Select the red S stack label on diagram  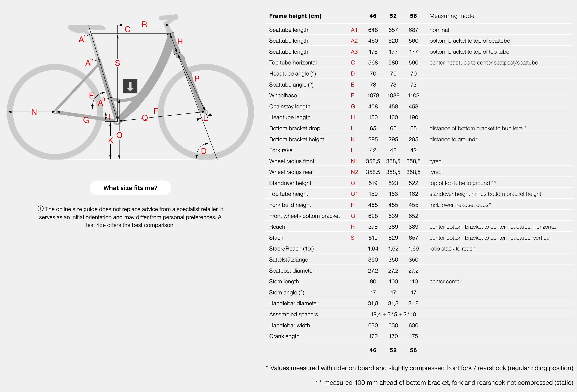point(117,63)
